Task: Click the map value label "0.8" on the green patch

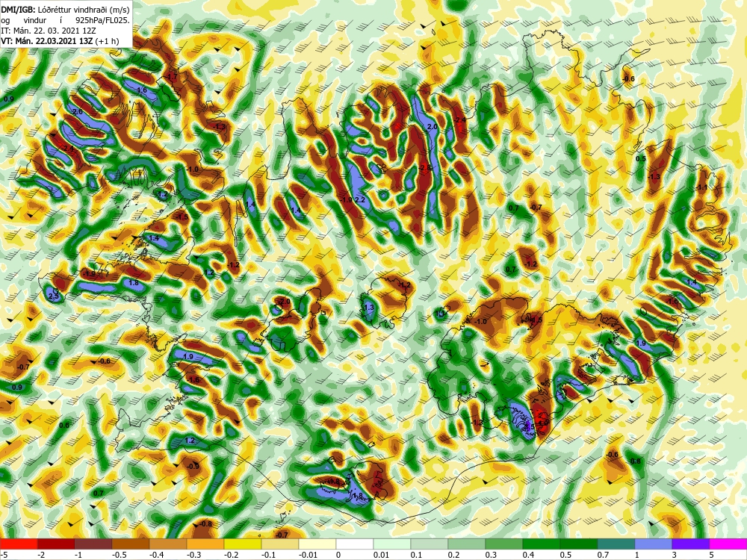Action: [x=636, y=461]
